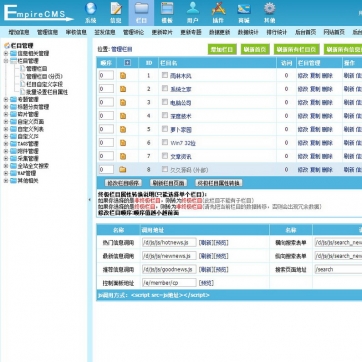The width and height of the screenshot is (362, 362).
Task: Click the page icon in ID 6 row
Action: coord(123,143)
